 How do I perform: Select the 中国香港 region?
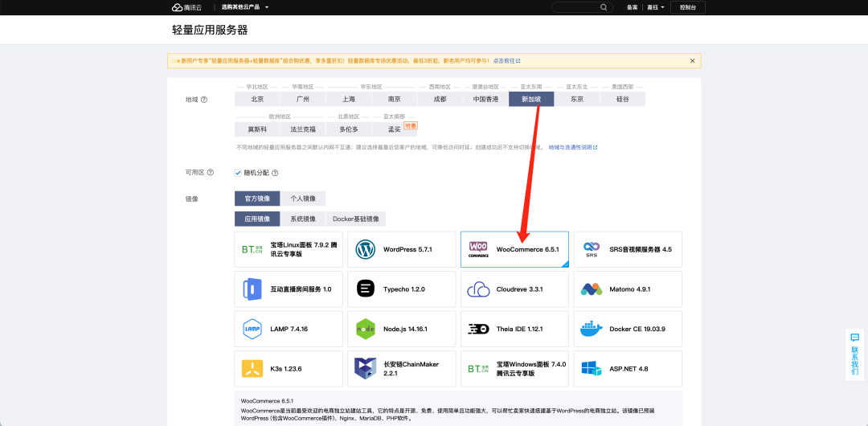(485, 99)
